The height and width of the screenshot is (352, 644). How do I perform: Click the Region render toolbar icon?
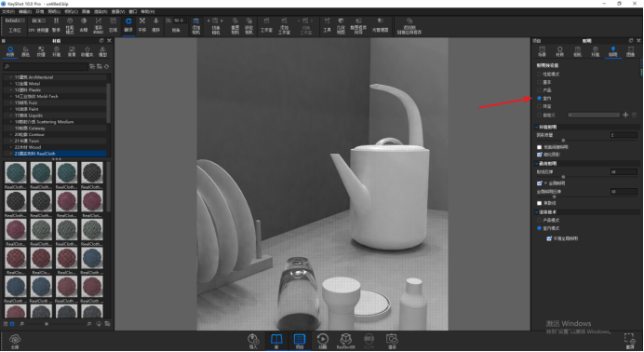click(x=113, y=20)
